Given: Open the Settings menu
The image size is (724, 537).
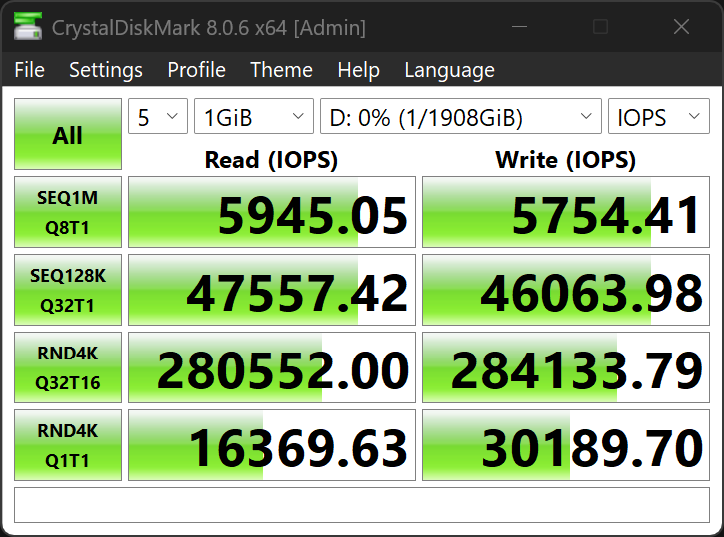Looking at the screenshot, I should coord(106,70).
